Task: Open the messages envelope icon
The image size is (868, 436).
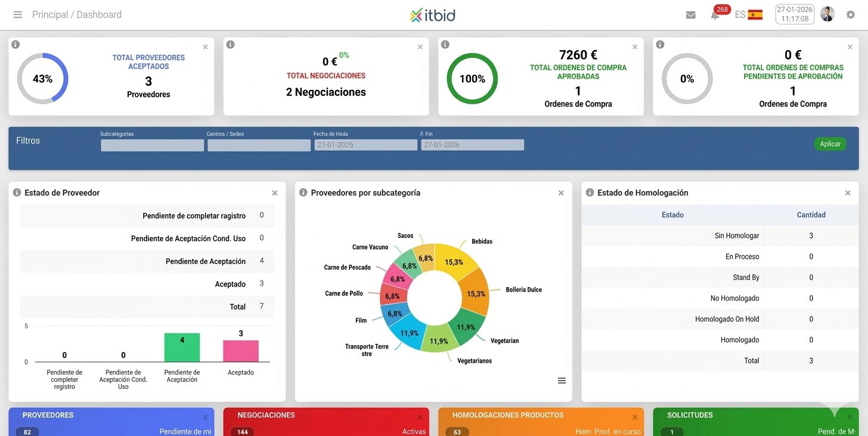Action: [x=690, y=15]
